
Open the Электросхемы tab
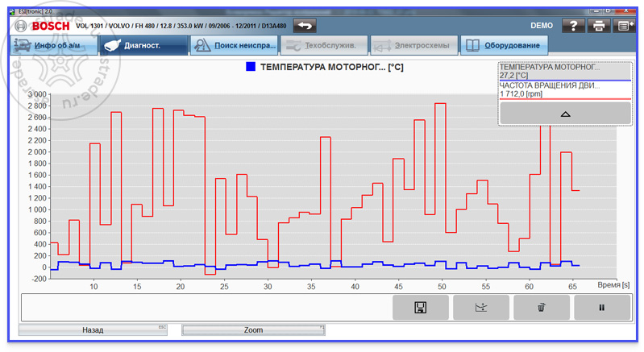click(x=414, y=45)
